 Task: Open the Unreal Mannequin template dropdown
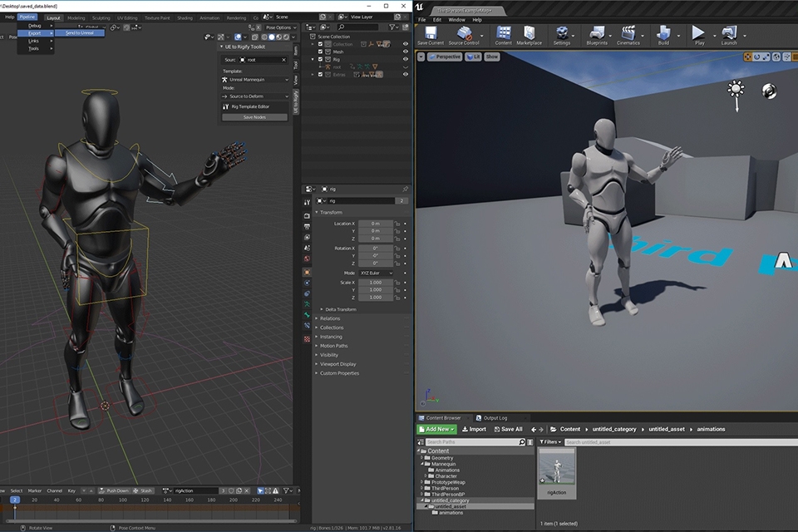(x=255, y=80)
